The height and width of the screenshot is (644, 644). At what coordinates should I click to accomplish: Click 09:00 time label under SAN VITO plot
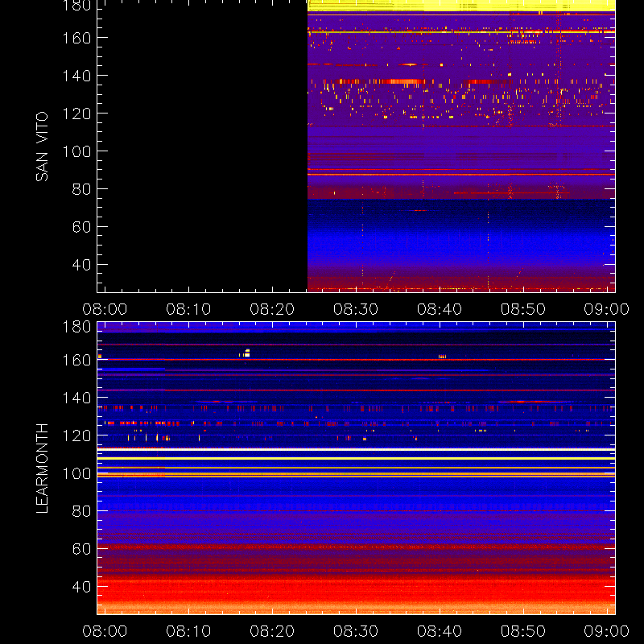[x=607, y=309]
